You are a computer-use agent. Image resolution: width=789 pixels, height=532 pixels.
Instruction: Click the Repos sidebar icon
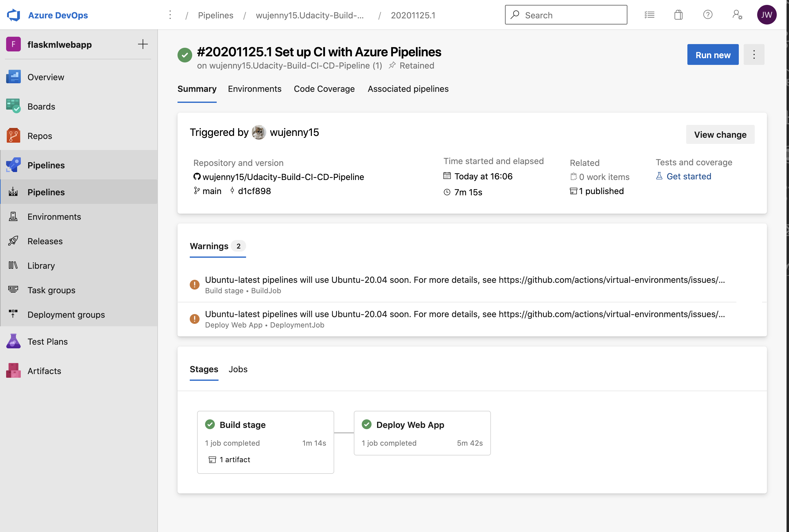(13, 136)
